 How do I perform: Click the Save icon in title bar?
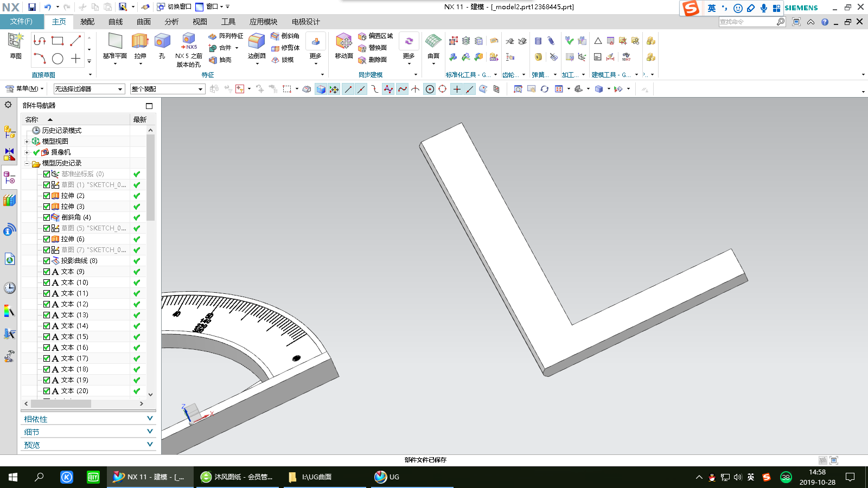pos(32,7)
